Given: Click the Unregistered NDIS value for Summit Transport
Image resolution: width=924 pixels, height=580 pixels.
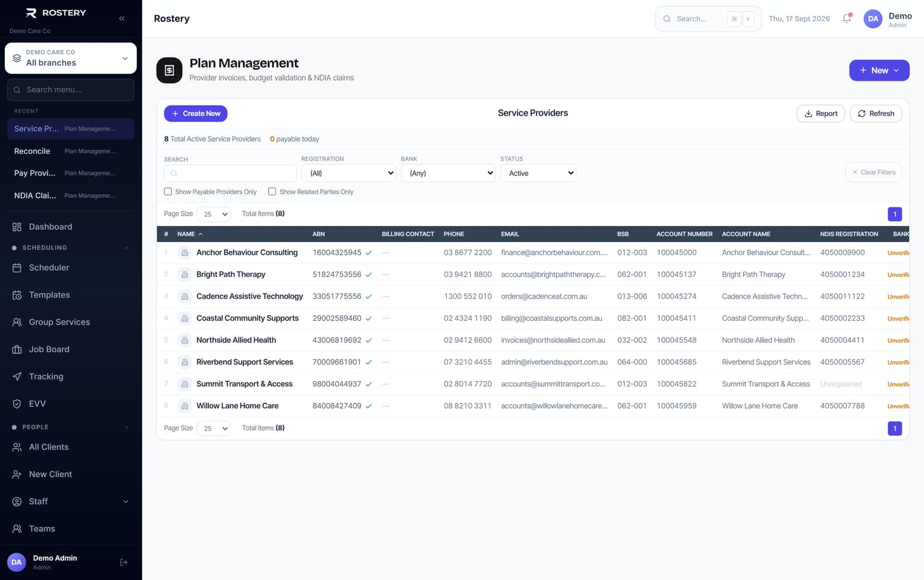Looking at the screenshot, I should click(841, 384).
